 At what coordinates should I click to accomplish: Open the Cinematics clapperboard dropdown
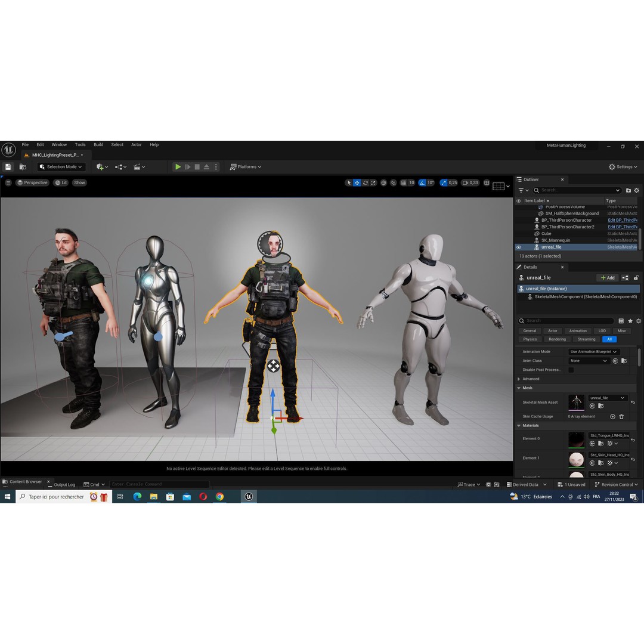(x=139, y=167)
